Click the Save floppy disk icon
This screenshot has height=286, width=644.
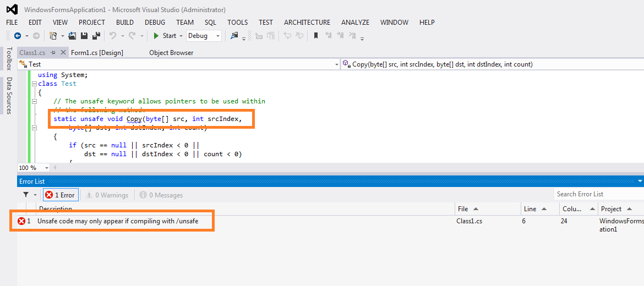click(x=84, y=36)
